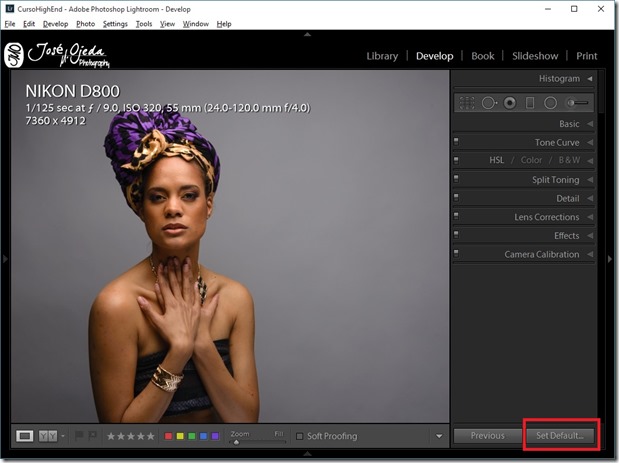Toggle Tone Curve panel switch

click(456, 141)
